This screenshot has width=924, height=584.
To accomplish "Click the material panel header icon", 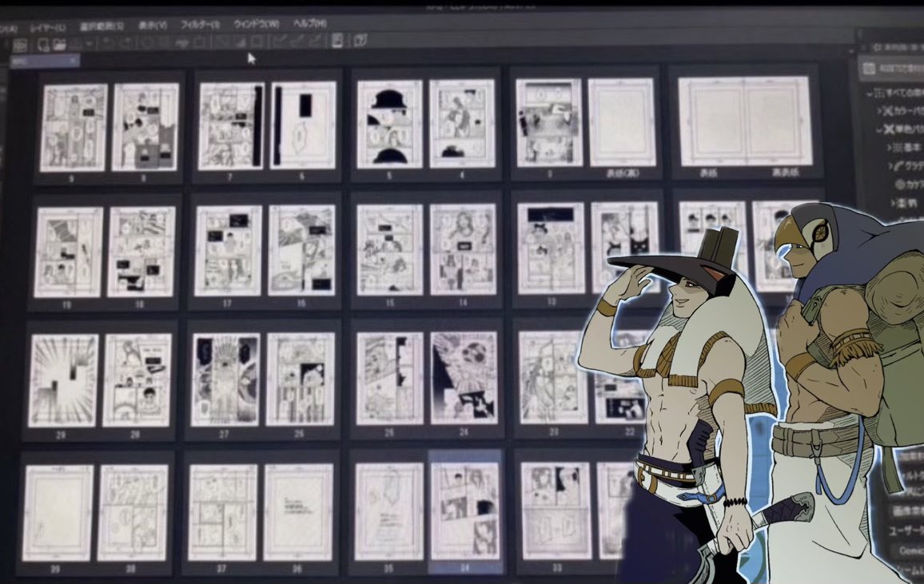I will coord(869,68).
